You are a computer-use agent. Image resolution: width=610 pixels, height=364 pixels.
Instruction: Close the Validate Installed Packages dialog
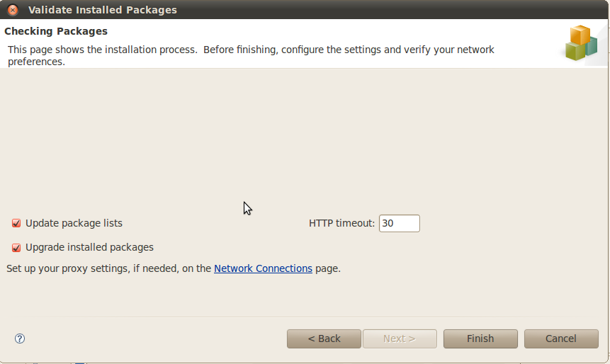13,10
